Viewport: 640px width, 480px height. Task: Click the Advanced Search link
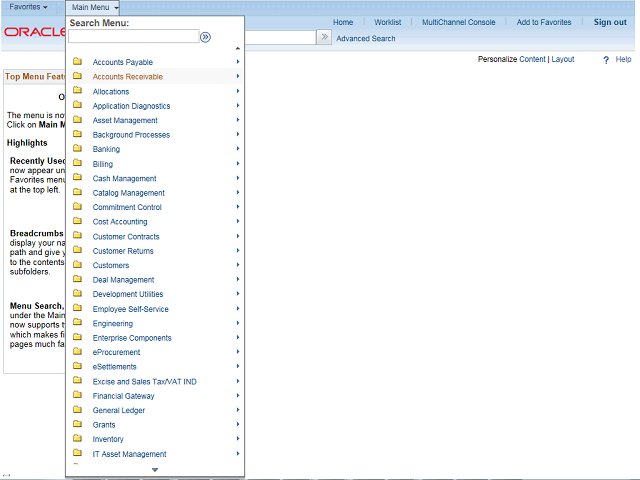tap(366, 39)
